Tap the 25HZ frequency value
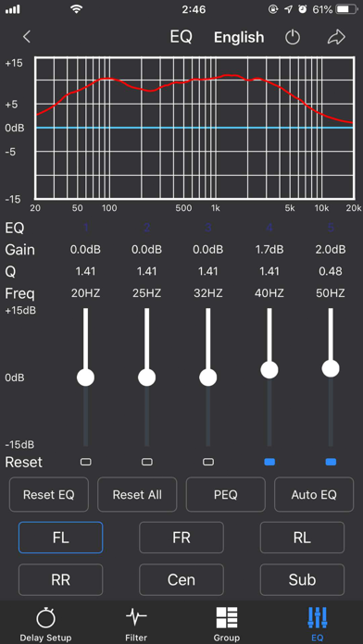363x644 pixels. 146,293
